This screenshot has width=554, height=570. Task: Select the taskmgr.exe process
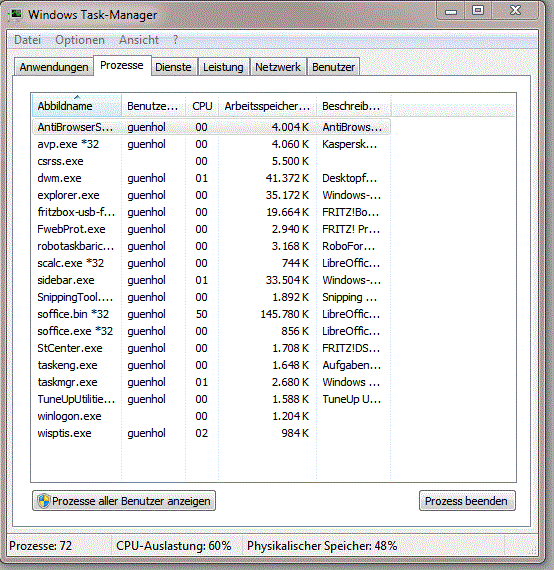(211, 382)
